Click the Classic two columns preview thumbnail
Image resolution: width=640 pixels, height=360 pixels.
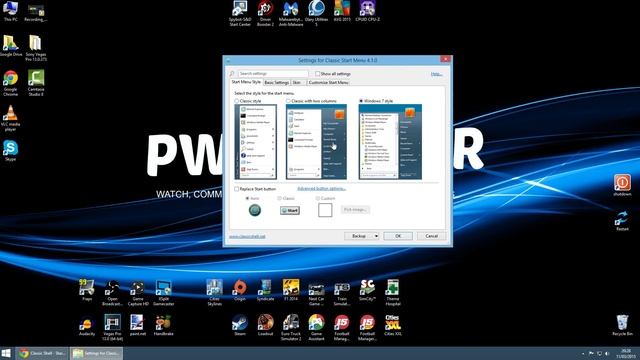(x=316, y=142)
